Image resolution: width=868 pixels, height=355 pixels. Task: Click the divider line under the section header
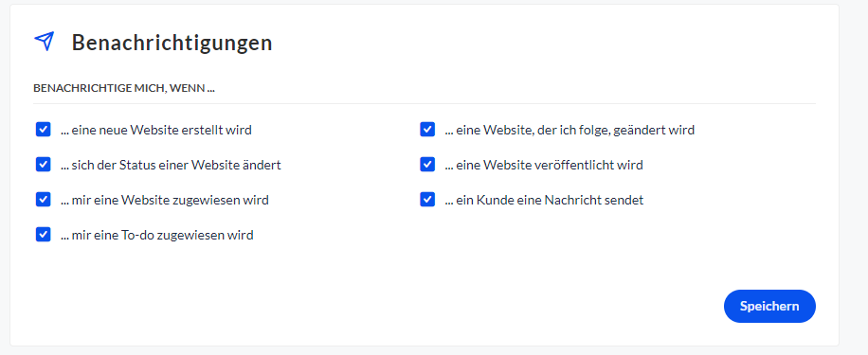click(424, 103)
